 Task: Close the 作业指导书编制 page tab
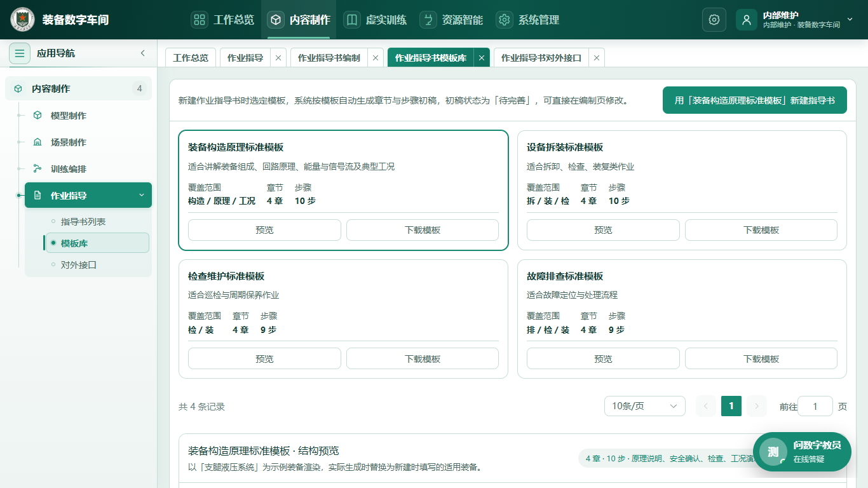pyautogui.click(x=376, y=58)
